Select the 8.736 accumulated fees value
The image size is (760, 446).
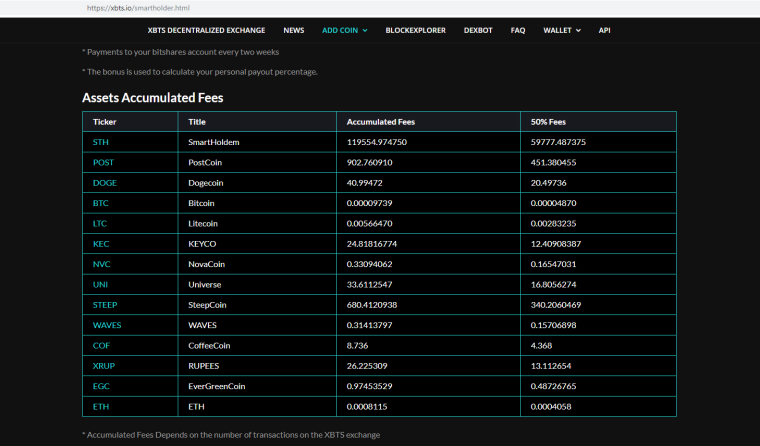(x=357, y=346)
